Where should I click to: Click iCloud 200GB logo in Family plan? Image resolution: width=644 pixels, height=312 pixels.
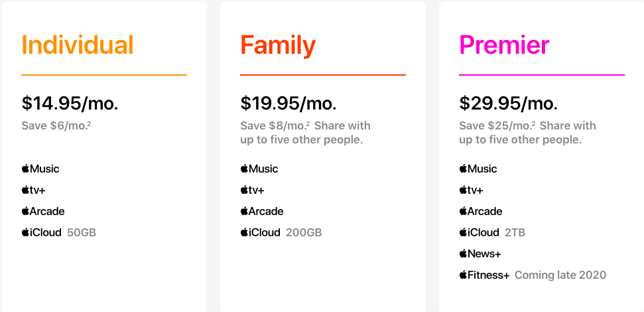click(x=261, y=232)
